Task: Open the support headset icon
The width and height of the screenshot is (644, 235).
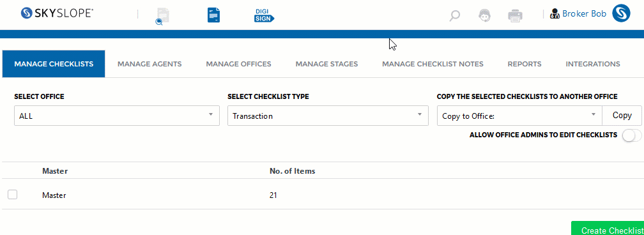Action: (485, 15)
